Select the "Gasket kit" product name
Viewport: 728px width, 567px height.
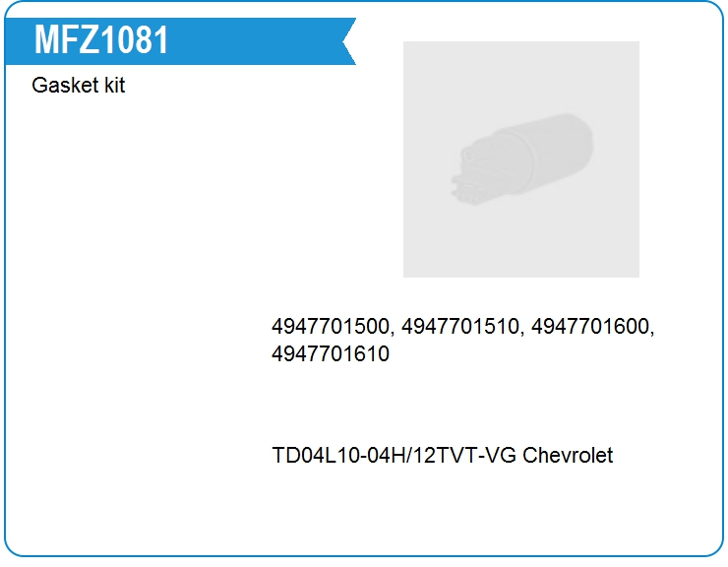tap(79, 85)
